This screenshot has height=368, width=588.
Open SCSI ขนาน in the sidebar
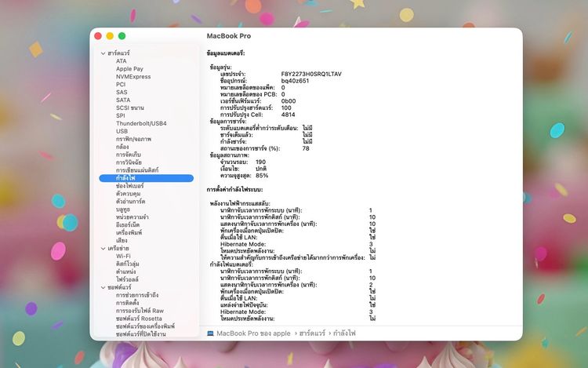129,107
